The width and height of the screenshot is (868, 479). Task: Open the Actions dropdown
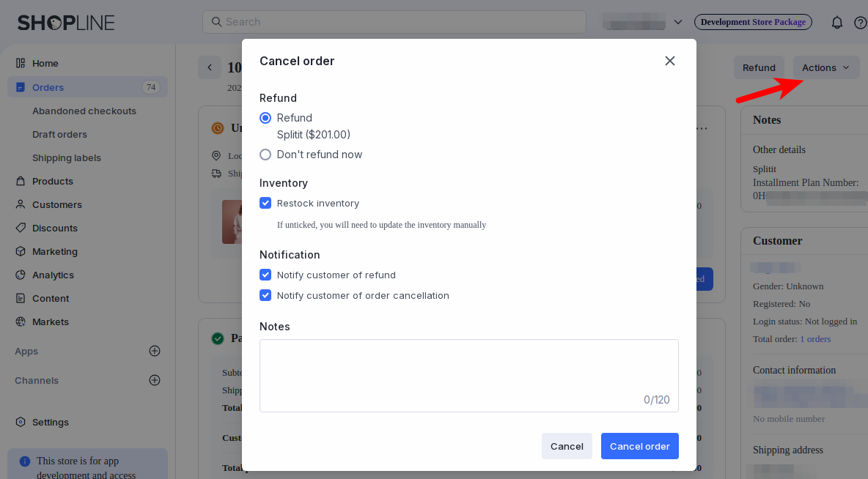[826, 67]
